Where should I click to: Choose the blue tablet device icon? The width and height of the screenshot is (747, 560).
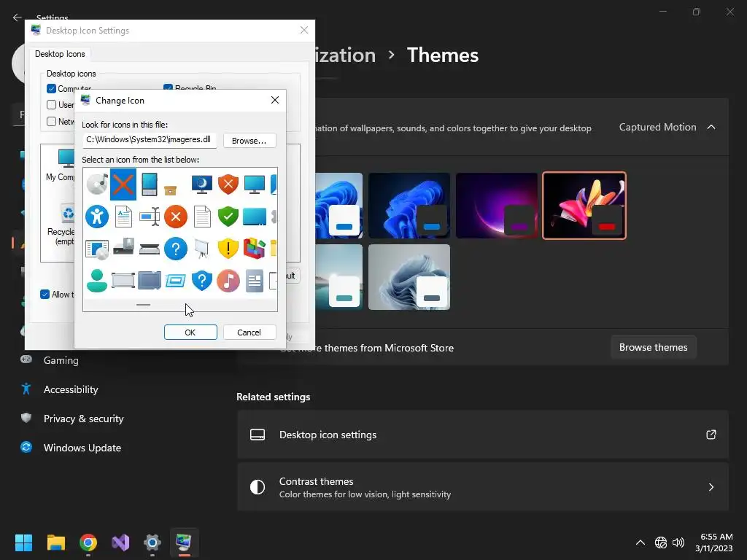click(x=149, y=184)
